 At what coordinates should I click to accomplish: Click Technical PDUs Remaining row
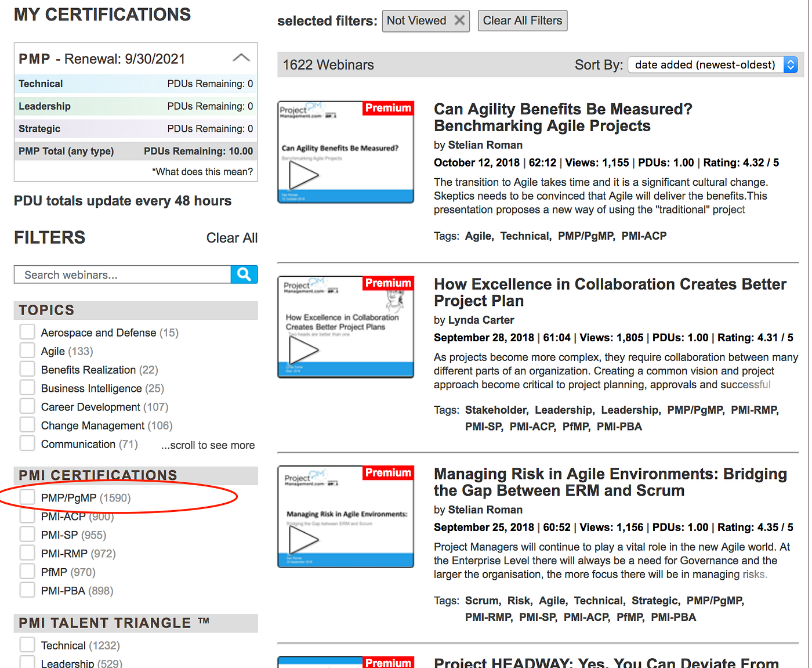coord(136,84)
